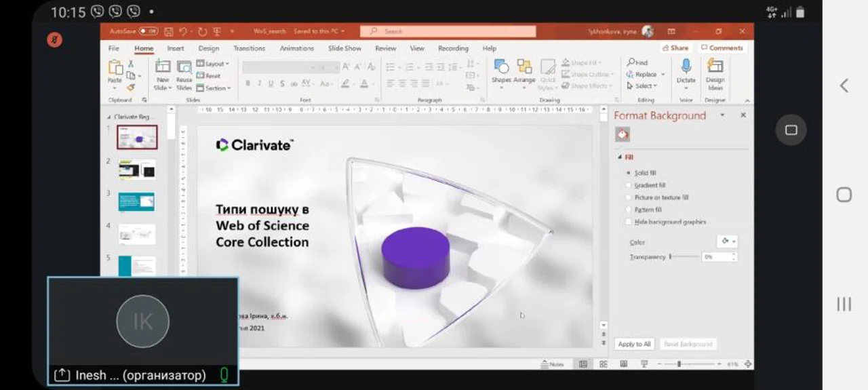
Task: Click the Undo arrow icon
Action: [x=183, y=31]
